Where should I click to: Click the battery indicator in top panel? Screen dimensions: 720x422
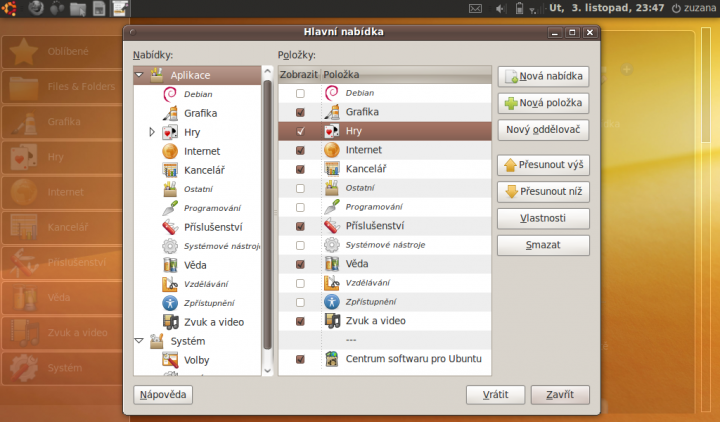(519, 8)
